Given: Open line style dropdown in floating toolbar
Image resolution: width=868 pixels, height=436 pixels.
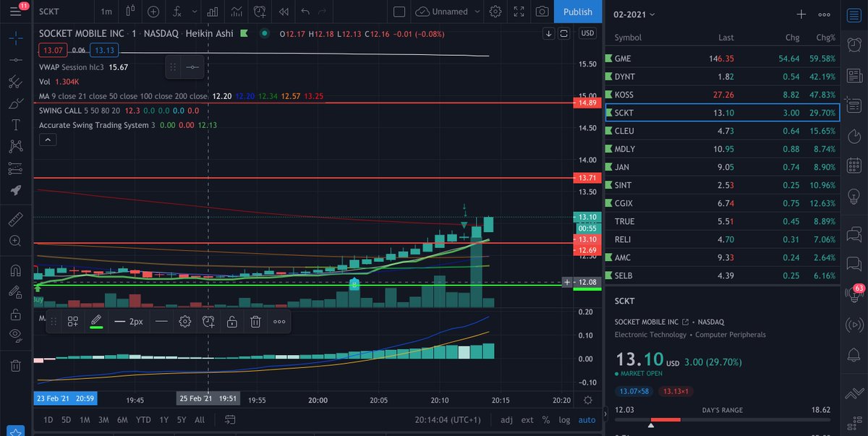Looking at the screenshot, I should pos(161,322).
